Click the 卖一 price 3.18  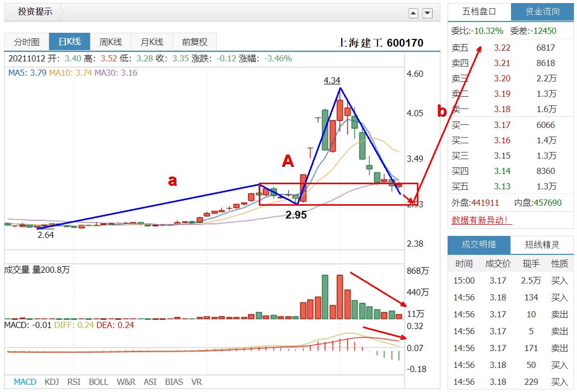tap(502, 110)
